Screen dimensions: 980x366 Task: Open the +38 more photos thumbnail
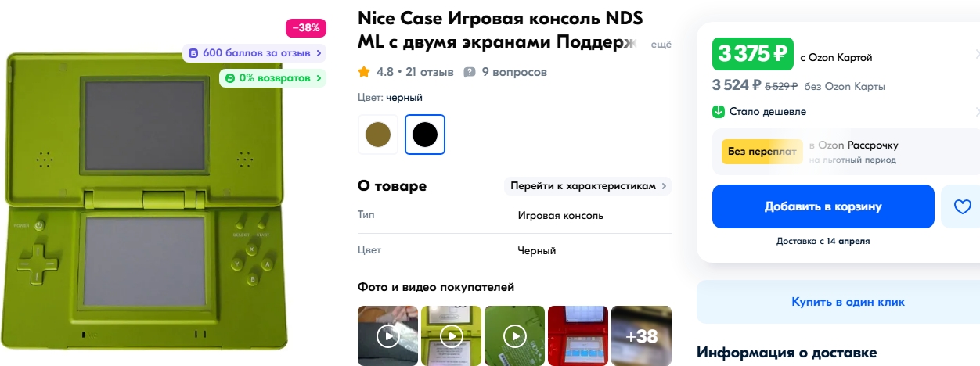click(x=641, y=336)
